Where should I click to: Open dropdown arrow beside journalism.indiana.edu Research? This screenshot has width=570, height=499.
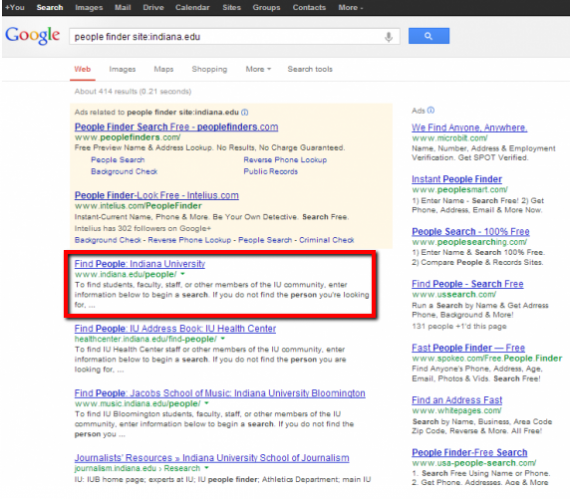pyautogui.click(x=206, y=468)
